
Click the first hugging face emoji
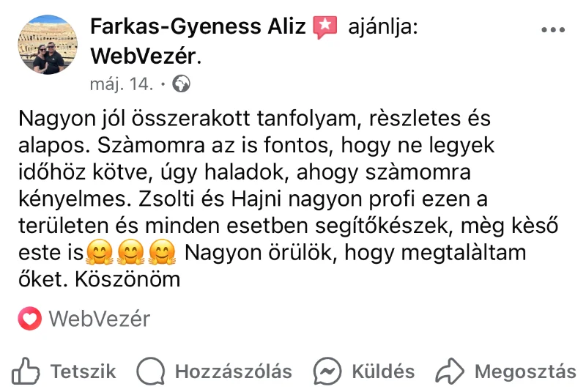pyautogui.click(x=99, y=252)
